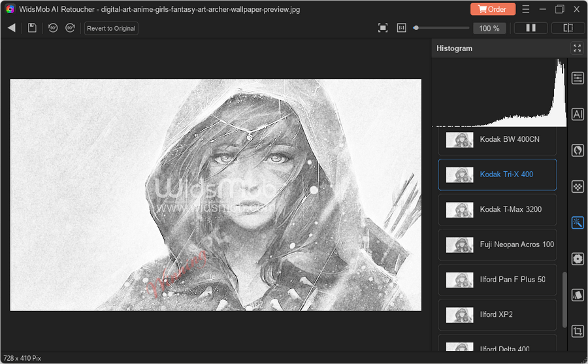Choose the Ilford Delta 400 preset

(x=497, y=343)
